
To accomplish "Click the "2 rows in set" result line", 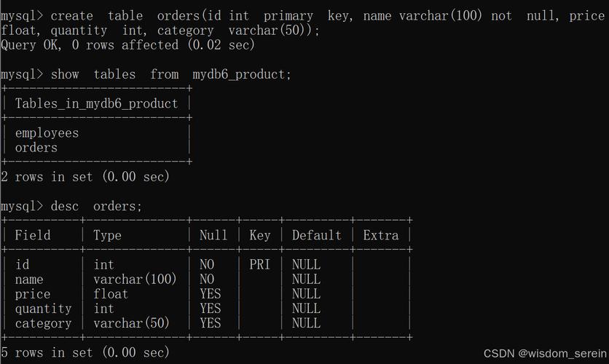I will pos(85,177).
